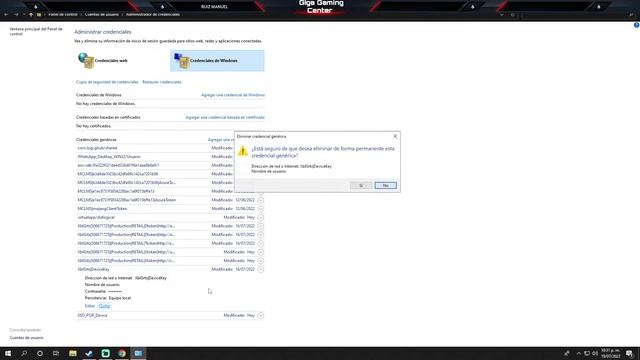The width and height of the screenshot is (640, 360).
Task: Open Google Chrome from taskbar
Action: [x=122, y=353]
